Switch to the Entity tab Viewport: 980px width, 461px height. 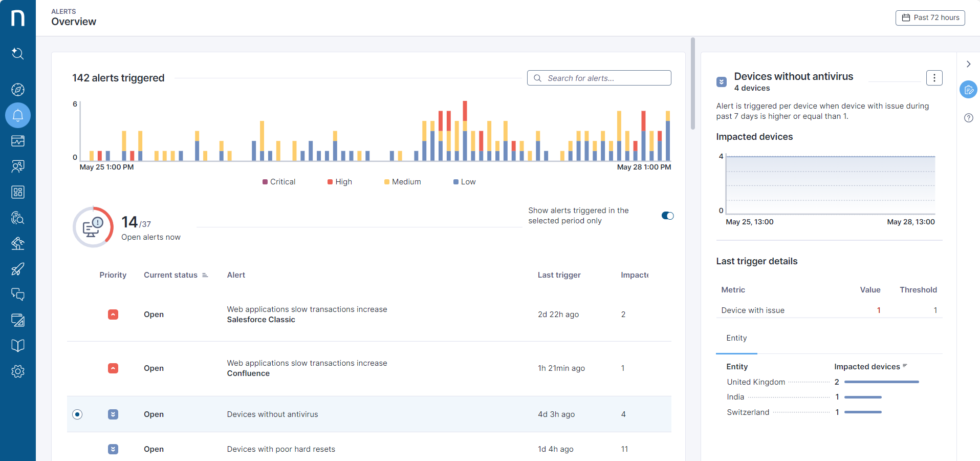[x=736, y=338]
